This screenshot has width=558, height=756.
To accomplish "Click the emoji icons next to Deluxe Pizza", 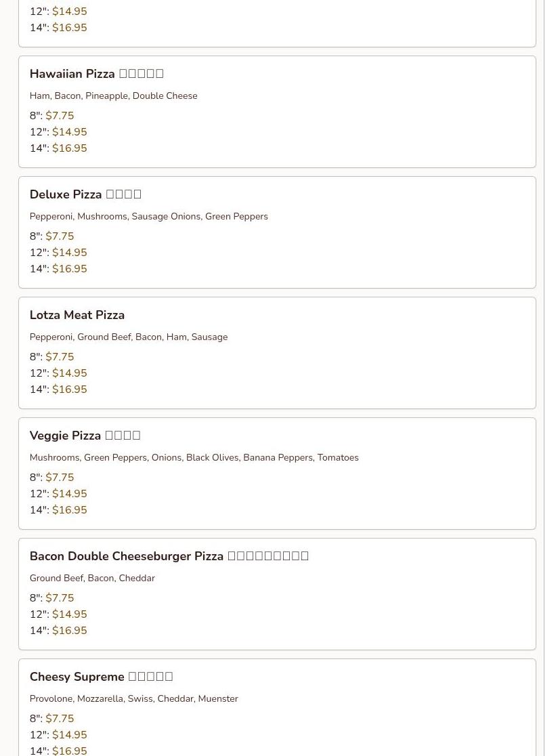I will (x=123, y=194).
